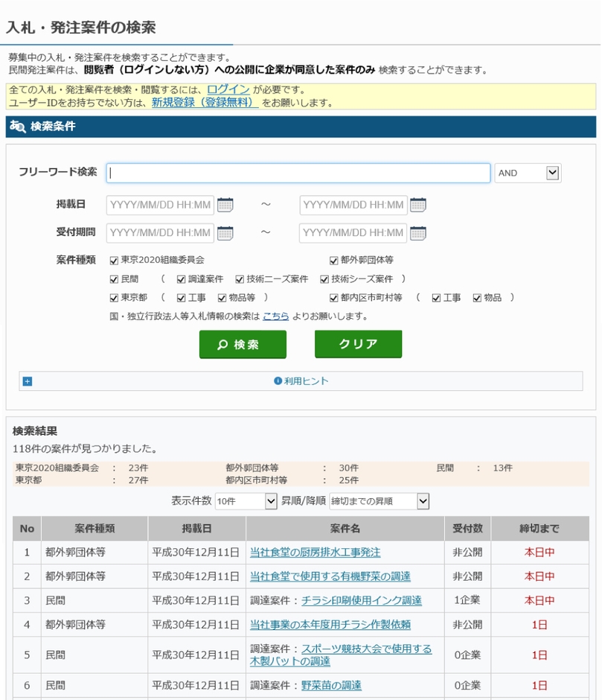Click the info icon beside 利用ヒント

click(276, 380)
